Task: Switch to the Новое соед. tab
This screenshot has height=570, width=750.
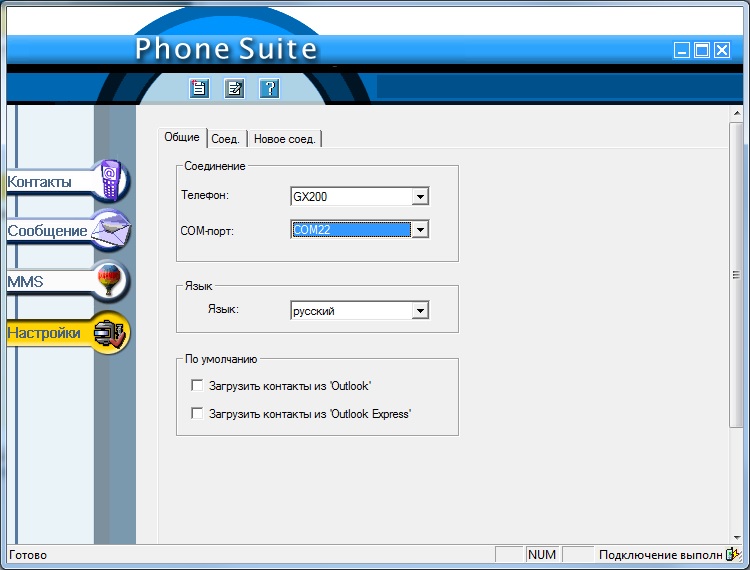Action: point(284,139)
